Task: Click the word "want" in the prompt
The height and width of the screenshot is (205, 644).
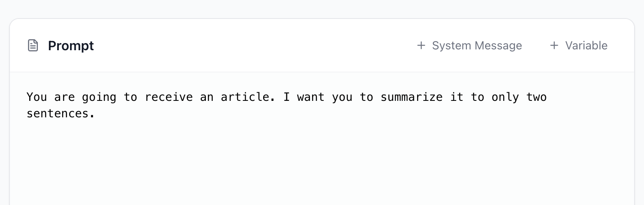Action: [310, 97]
